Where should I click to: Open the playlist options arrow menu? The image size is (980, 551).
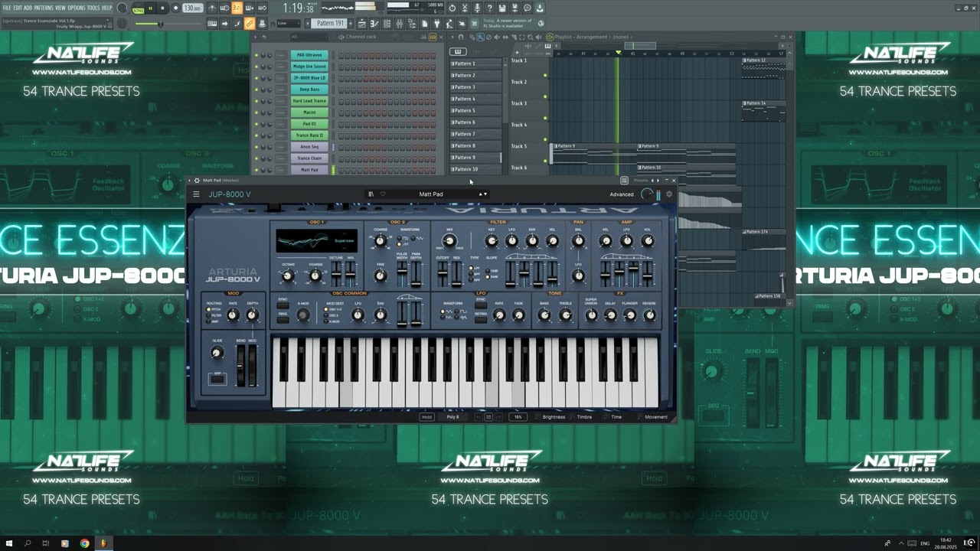pyautogui.click(x=453, y=37)
